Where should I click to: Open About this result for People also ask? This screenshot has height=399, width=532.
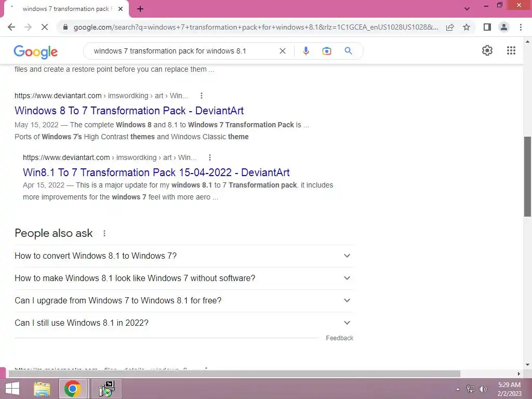[x=104, y=233]
